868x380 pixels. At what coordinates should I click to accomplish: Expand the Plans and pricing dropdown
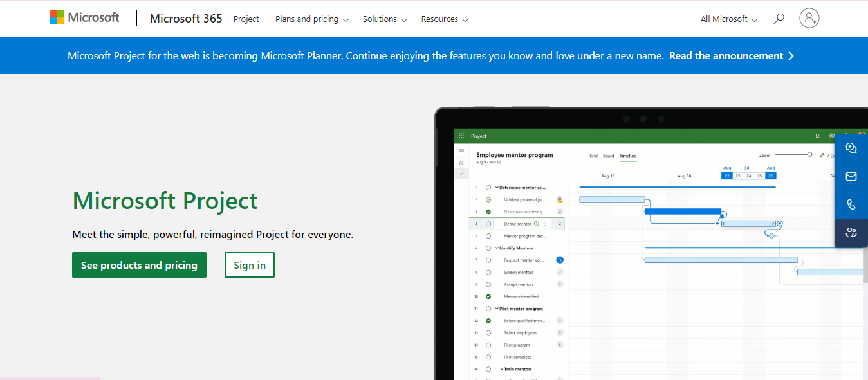[311, 19]
